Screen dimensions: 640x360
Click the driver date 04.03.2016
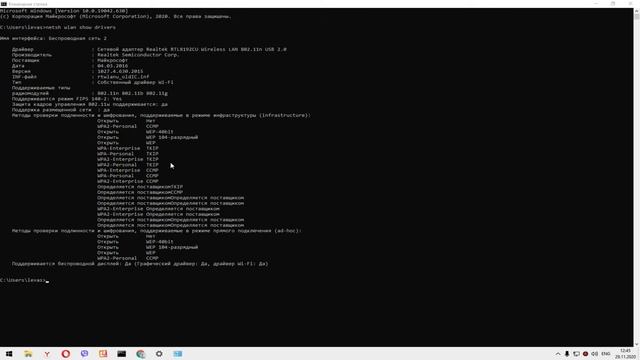[x=112, y=66]
